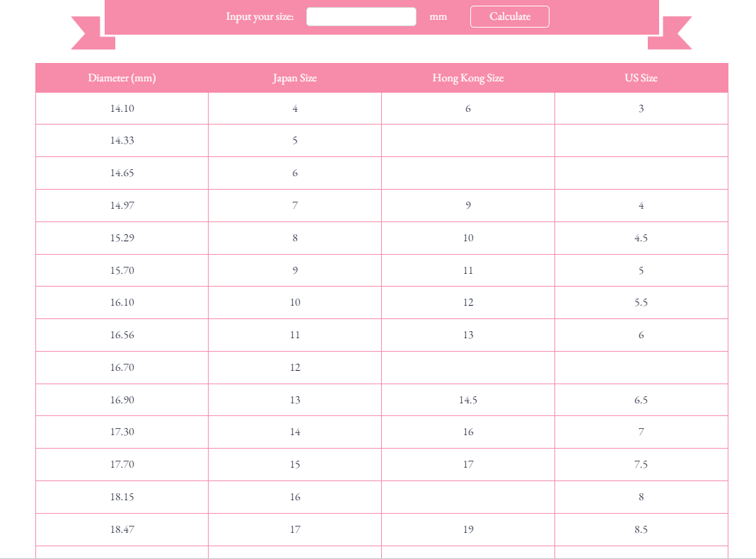
Task: Click US size 8 in 18.15 row
Action: 641,497
